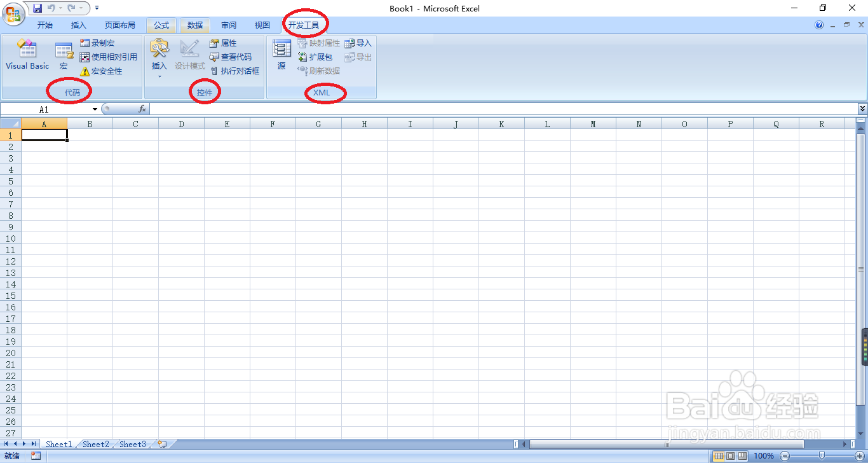Click the 100% zoom level
868x463 pixels.
pyautogui.click(x=763, y=456)
